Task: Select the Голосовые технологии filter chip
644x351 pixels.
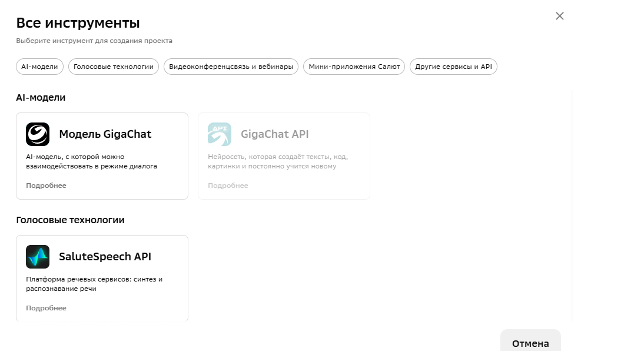Action: click(114, 67)
